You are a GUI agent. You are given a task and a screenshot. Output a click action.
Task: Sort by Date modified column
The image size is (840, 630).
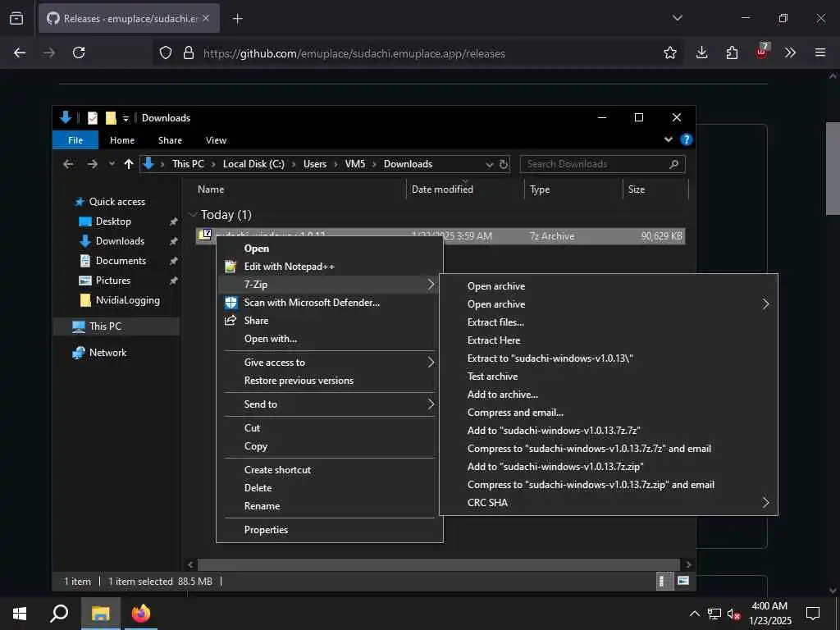pyautogui.click(x=442, y=189)
